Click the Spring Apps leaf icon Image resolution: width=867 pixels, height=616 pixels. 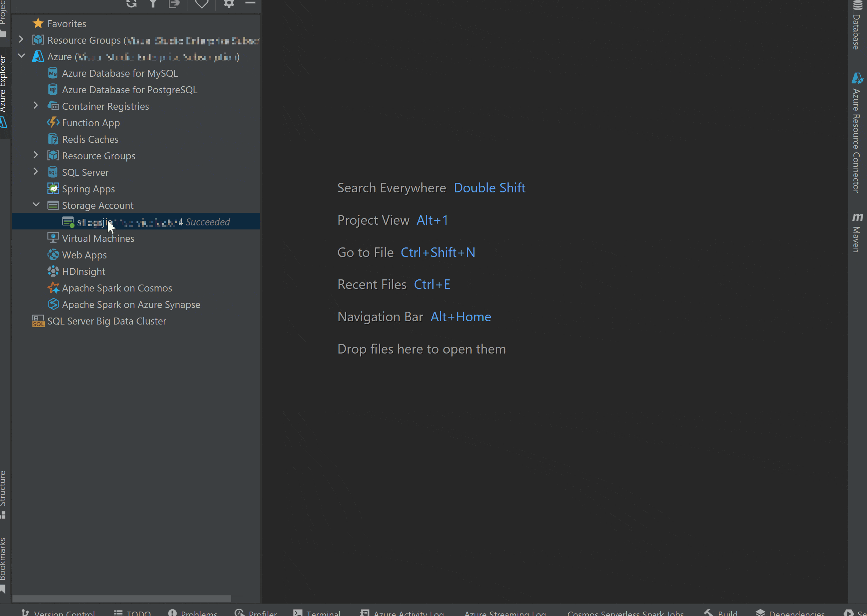pos(53,189)
